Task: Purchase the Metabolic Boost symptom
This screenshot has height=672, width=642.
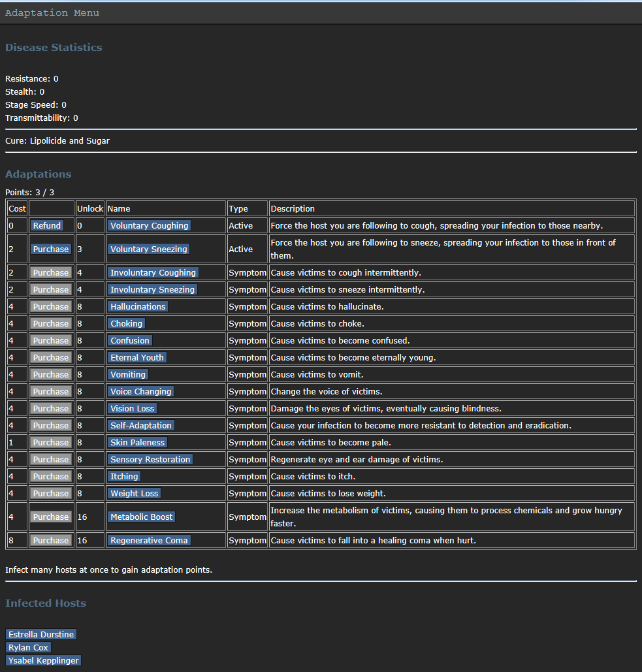Action: pyautogui.click(x=51, y=517)
